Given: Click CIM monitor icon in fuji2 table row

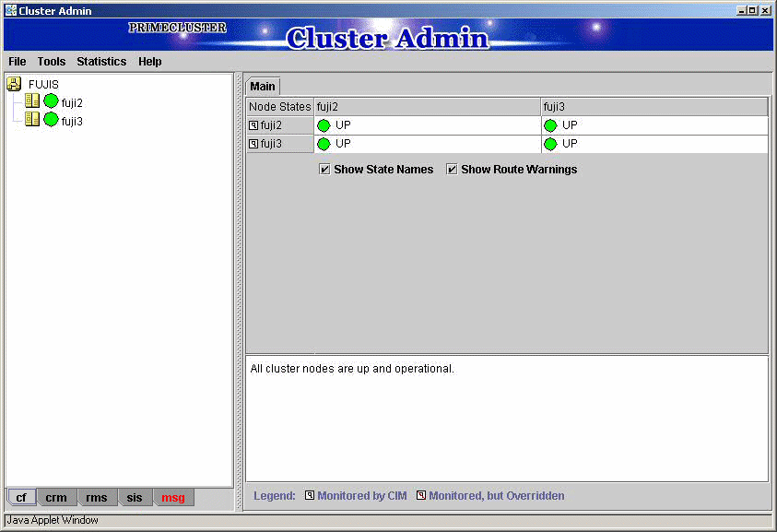Looking at the screenshot, I should pos(253,125).
